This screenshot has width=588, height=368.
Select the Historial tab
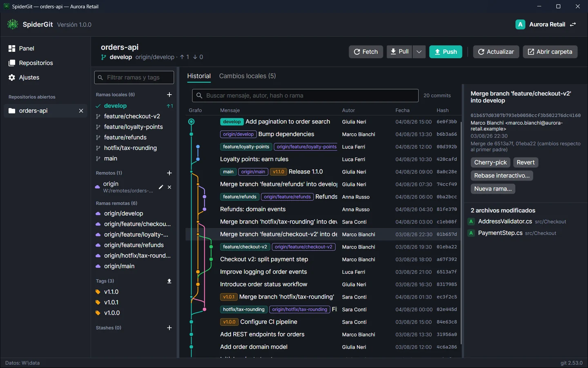199,76
